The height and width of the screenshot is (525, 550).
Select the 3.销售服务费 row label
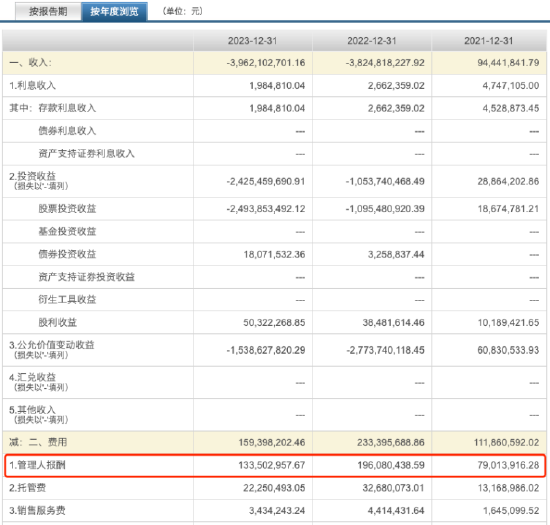pyautogui.click(x=37, y=510)
